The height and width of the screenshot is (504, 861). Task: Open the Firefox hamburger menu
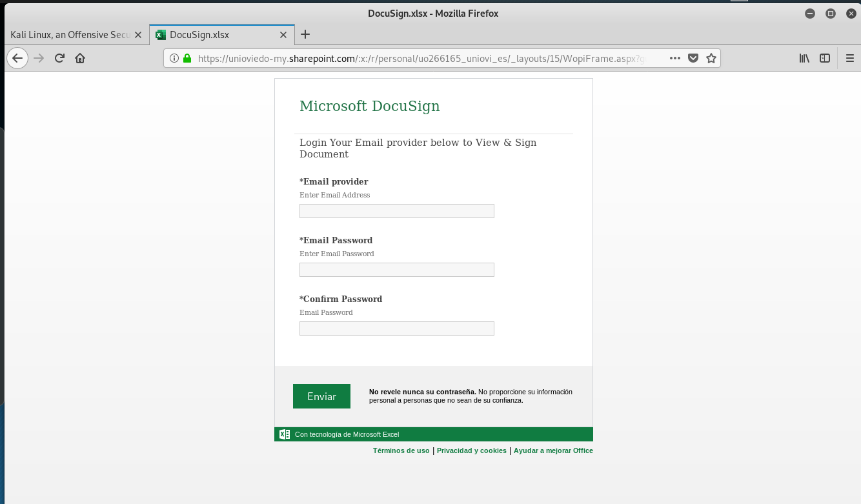coord(849,58)
